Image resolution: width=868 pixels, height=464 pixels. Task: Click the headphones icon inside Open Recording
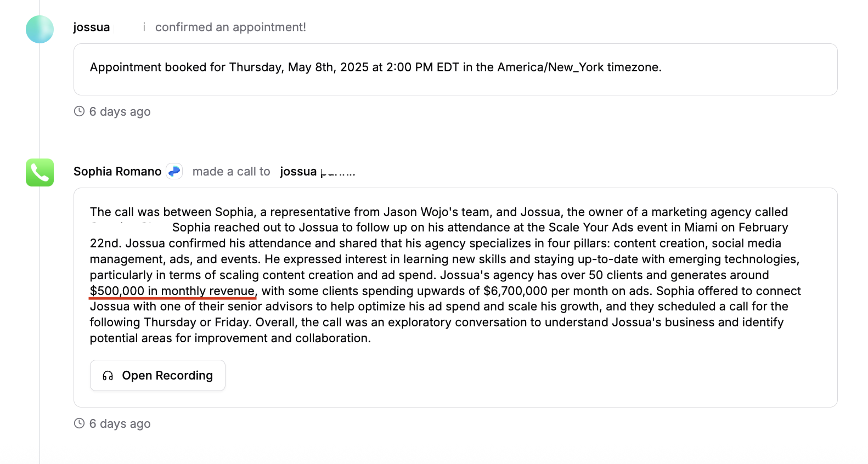pyautogui.click(x=108, y=375)
